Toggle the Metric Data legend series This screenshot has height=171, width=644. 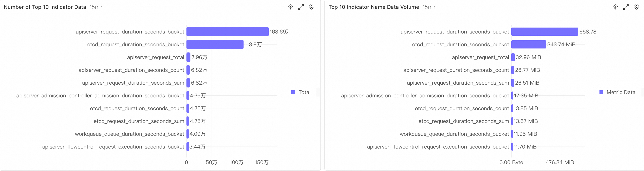[618, 92]
